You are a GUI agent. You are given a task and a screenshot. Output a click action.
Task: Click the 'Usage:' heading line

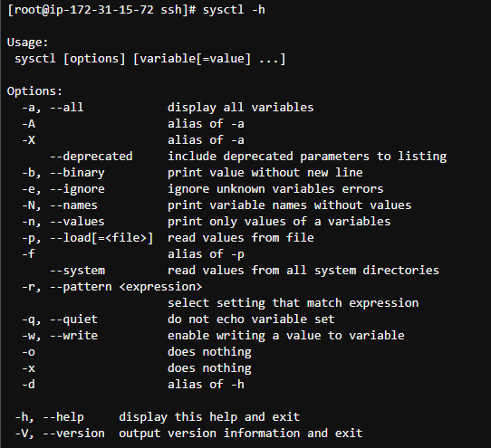[27, 42]
